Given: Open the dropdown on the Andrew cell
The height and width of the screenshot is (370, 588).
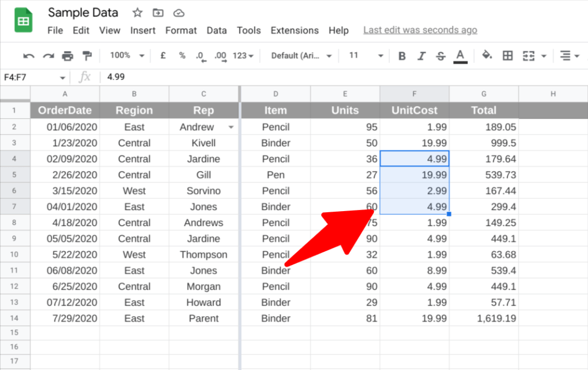Looking at the screenshot, I should coord(231,127).
